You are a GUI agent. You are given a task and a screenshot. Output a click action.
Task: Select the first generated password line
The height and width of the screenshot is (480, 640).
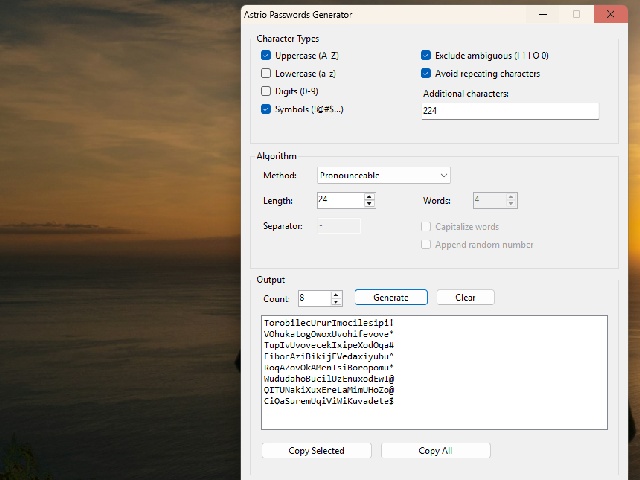coord(328,323)
